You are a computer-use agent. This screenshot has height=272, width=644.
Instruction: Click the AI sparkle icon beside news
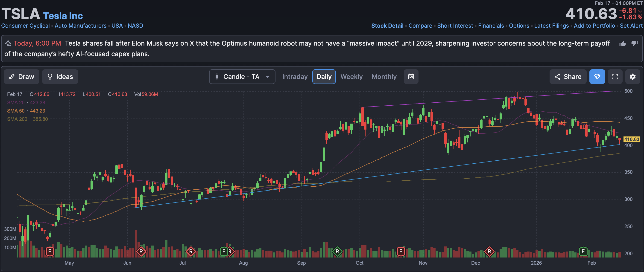pyautogui.click(x=8, y=43)
